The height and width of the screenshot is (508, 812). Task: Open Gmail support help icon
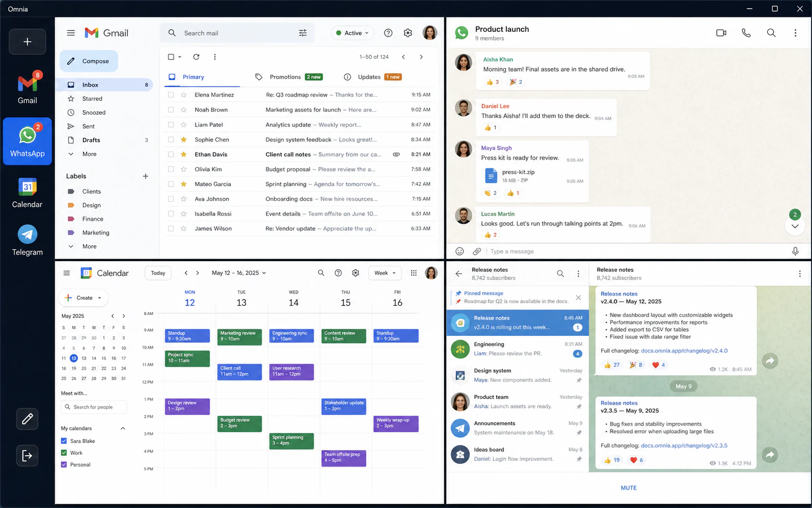[x=389, y=33]
